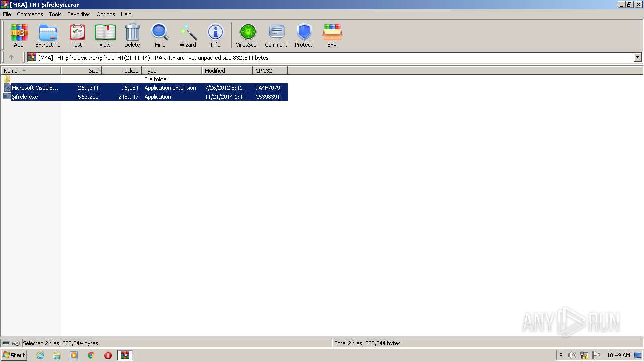Open the Help menu
Viewport: 644px width, 362px height.
point(126,14)
